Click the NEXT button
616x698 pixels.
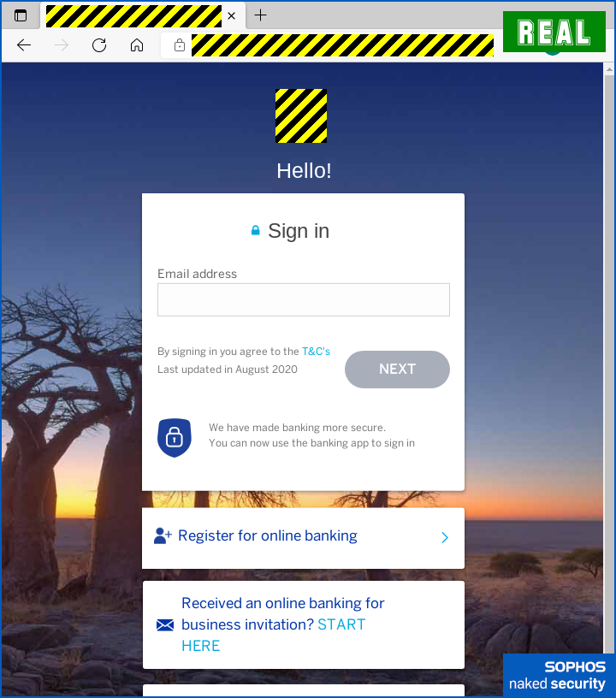[x=397, y=369]
